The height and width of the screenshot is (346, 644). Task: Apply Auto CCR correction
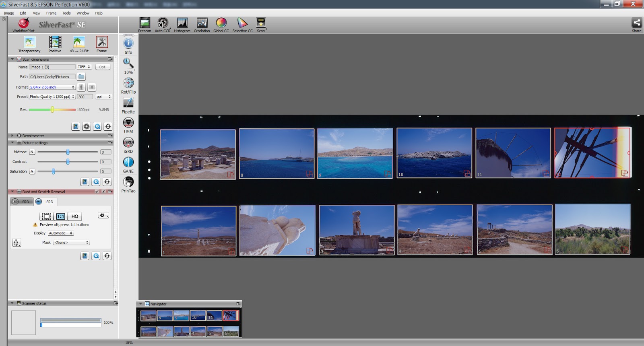(163, 25)
